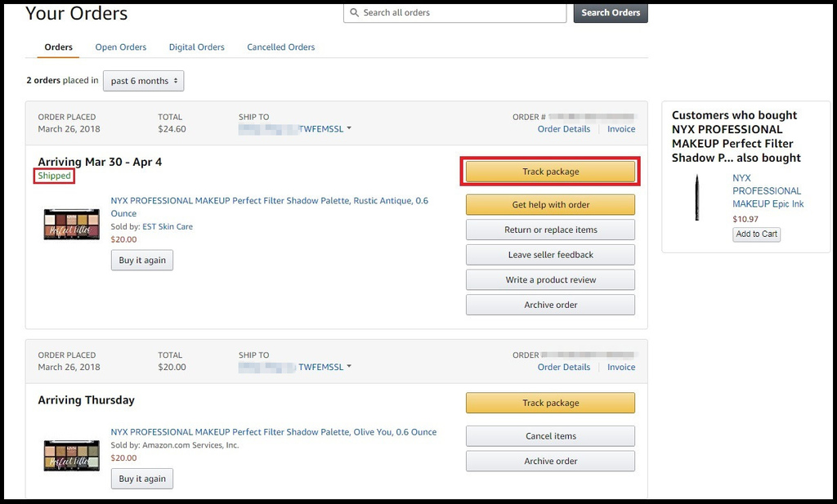Click the NYX Epic Ink product image
The height and width of the screenshot is (504, 837).
pos(697,198)
